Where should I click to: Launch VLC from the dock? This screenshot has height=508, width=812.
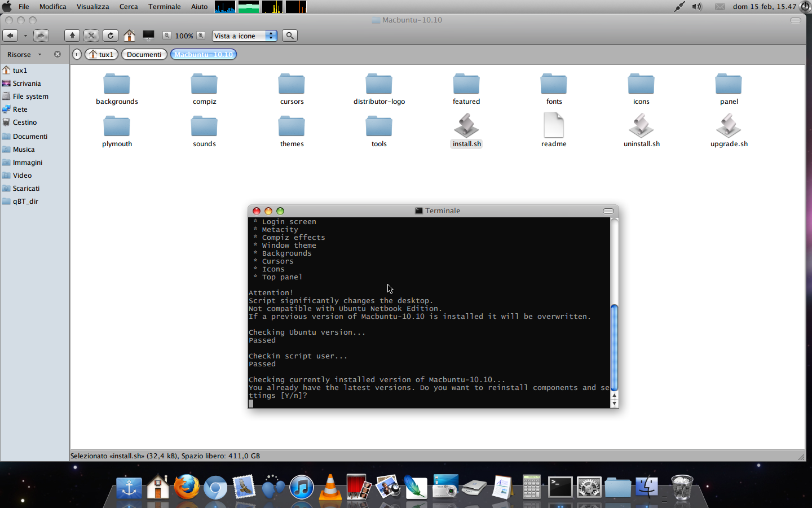click(x=330, y=487)
